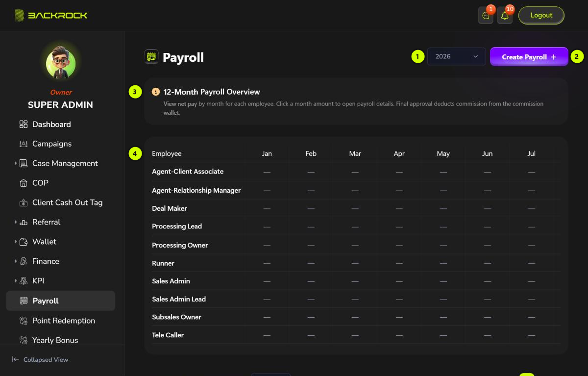Click the Subsales Owner row label

pyautogui.click(x=176, y=317)
